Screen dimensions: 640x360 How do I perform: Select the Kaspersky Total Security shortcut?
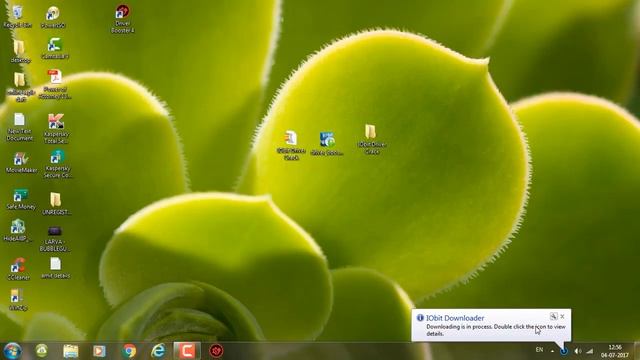point(56,129)
